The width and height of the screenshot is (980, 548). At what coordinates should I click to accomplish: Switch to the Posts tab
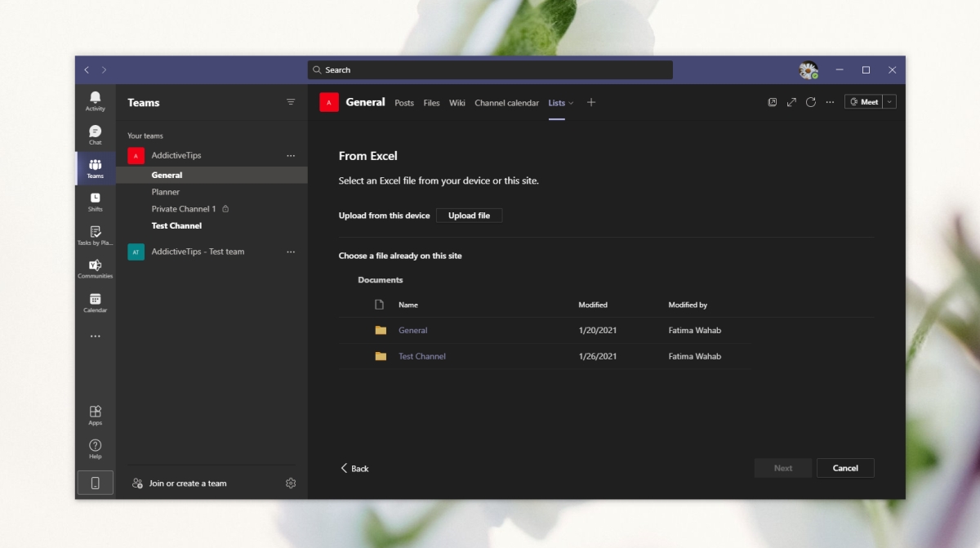pyautogui.click(x=404, y=103)
